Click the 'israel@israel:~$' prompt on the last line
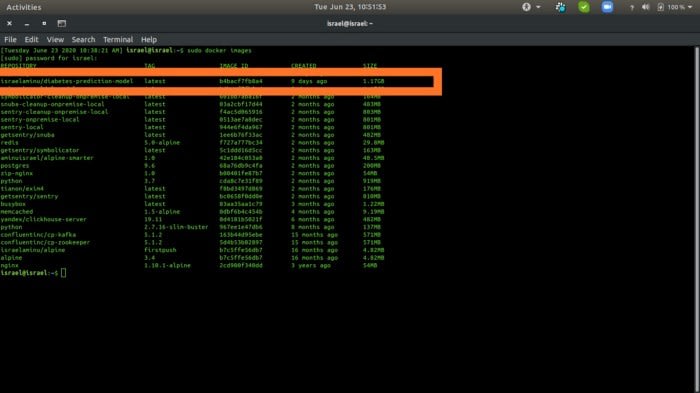Viewport: 700px width, 393px height. tap(29, 273)
